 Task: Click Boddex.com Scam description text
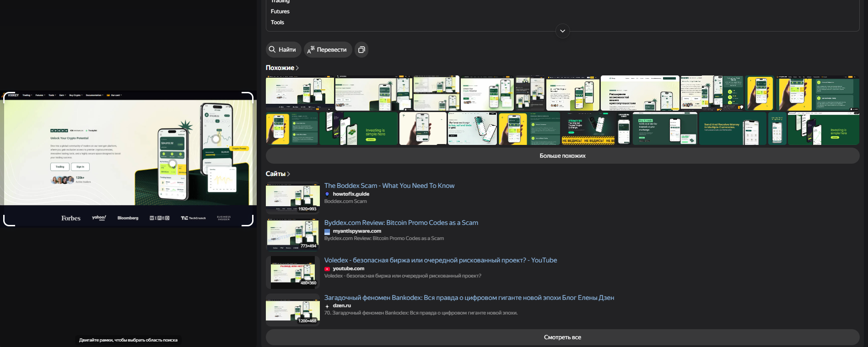(x=345, y=201)
